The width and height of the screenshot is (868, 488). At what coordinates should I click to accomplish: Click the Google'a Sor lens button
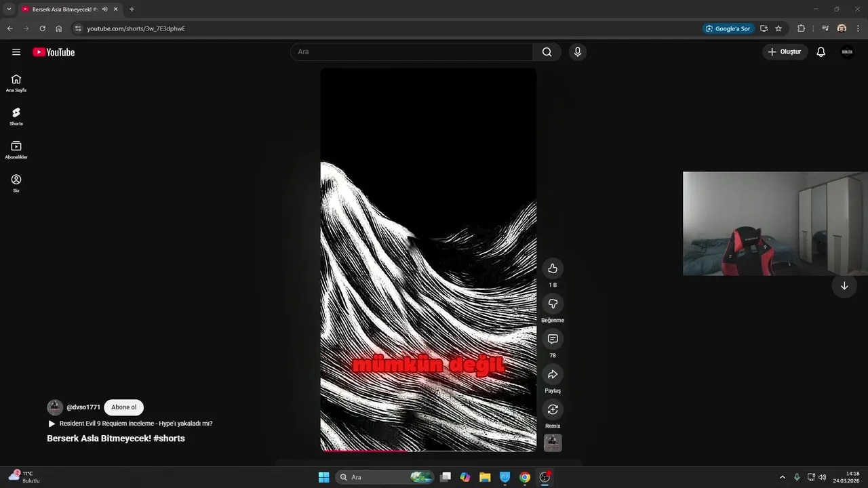728,28
